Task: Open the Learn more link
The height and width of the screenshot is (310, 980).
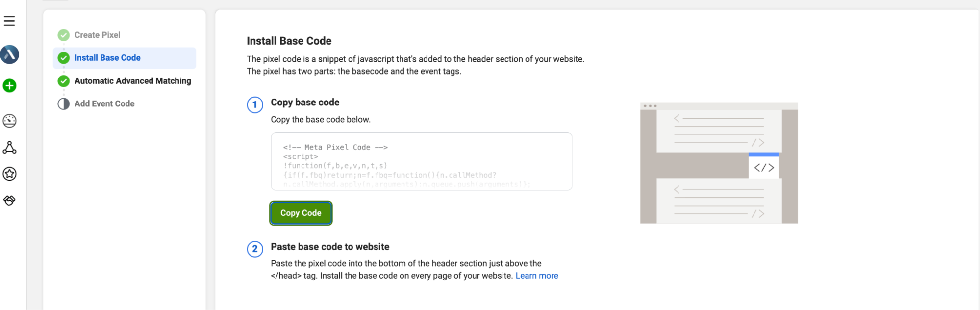Action: (x=536, y=275)
